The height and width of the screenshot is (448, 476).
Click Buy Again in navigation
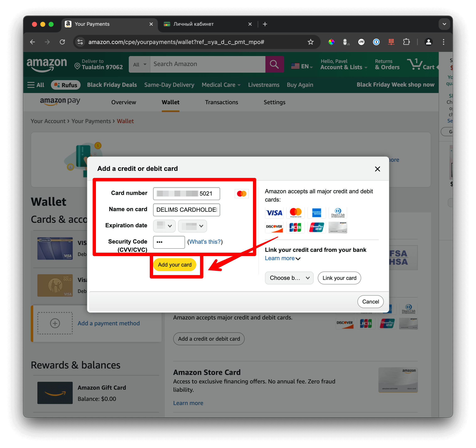coord(300,85)
